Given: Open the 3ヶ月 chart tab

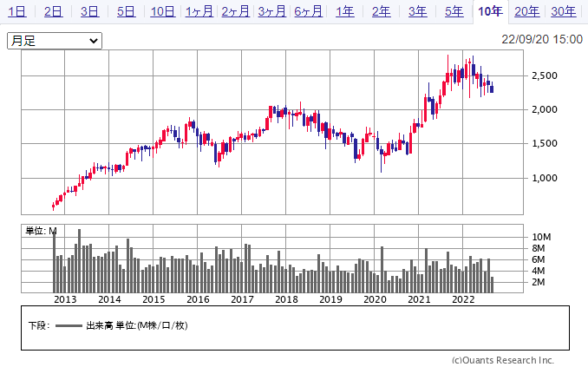Looking at the screenshot, I should (x=272, y=11).
